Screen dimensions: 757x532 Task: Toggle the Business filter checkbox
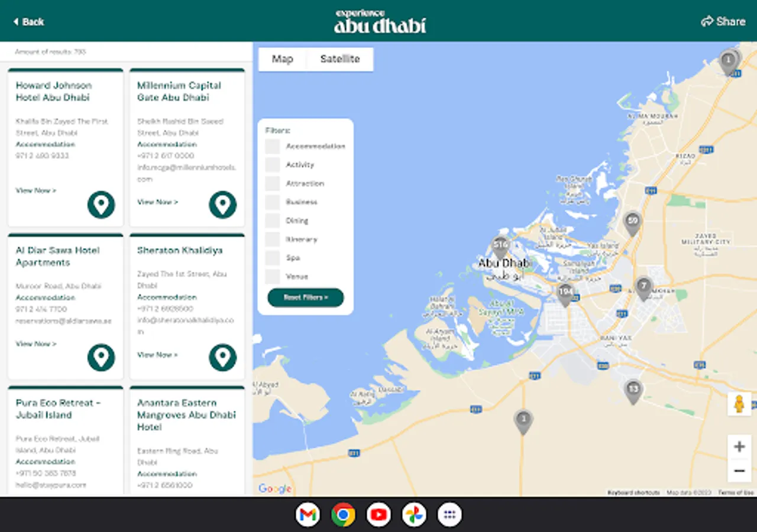click(272, 202)
